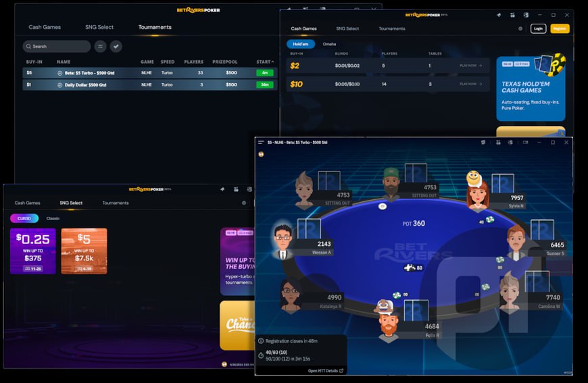
Task: Click table arrangement icon in SNG window title bar
Action: [x=236, y=189]
